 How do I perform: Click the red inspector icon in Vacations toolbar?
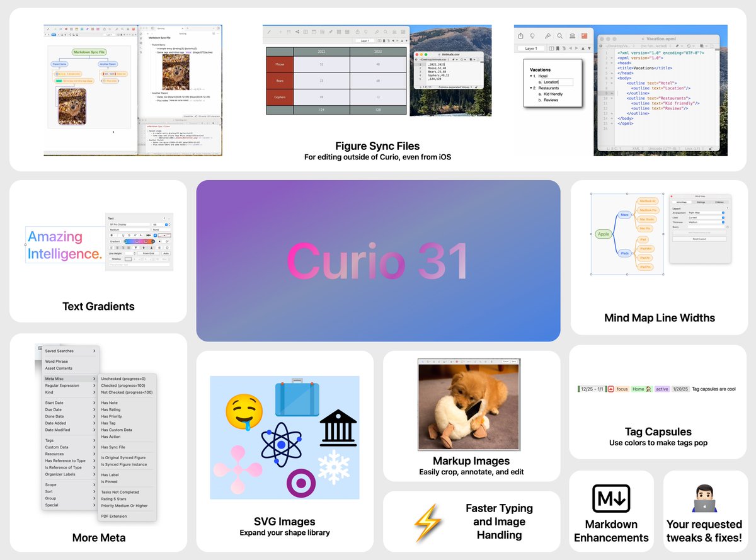(x=584, y=36)
